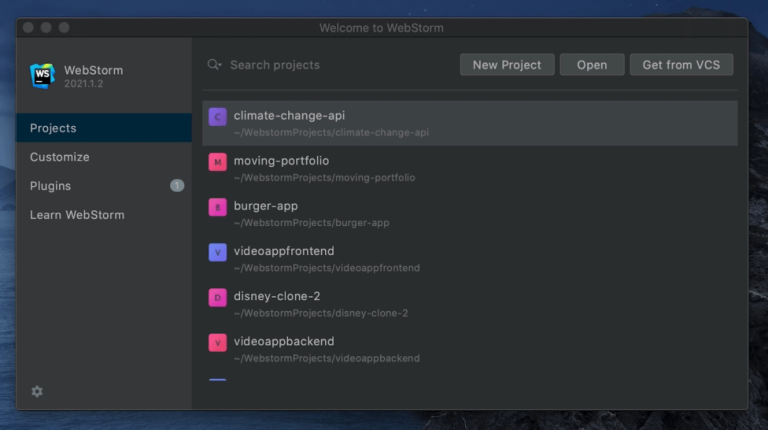
Task: Click the WebStorm logo icon
Action: coord(42,76)
